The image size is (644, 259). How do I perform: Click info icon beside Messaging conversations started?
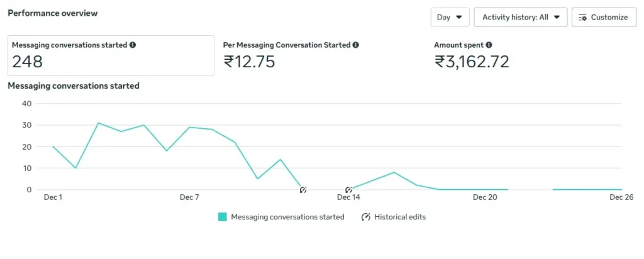pyautogui.click(x=133, y=45)
